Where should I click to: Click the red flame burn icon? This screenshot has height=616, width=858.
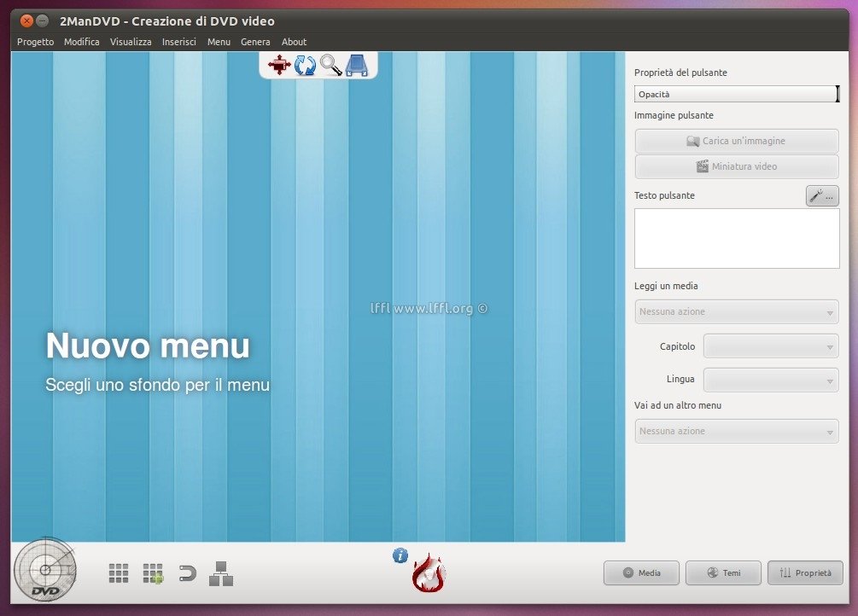tap(428, 575)
